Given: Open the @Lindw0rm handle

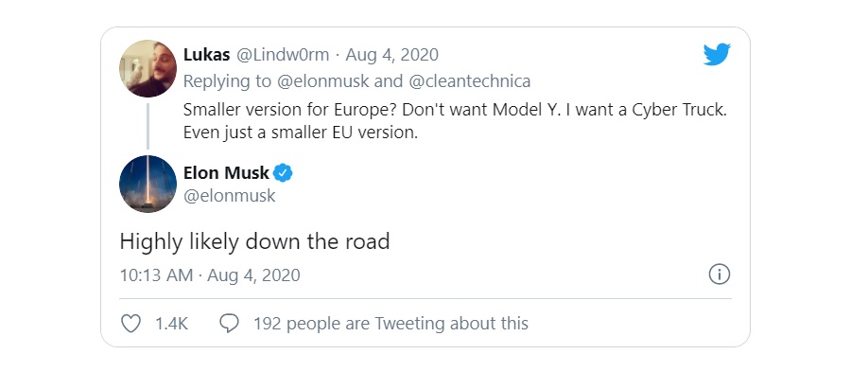Looking at the screenshot, I should 283,55.
